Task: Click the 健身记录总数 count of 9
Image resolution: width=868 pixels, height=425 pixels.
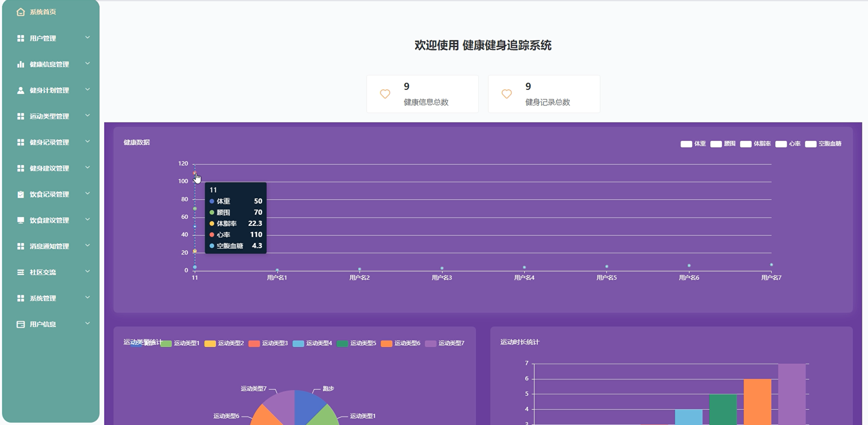Action: [528, 87]
